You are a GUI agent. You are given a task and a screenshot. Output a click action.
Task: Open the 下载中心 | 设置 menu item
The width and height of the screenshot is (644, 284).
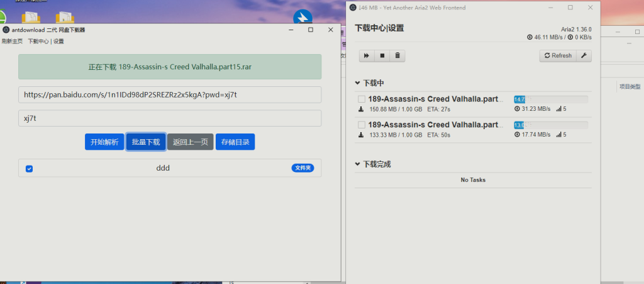pos(45,42)
